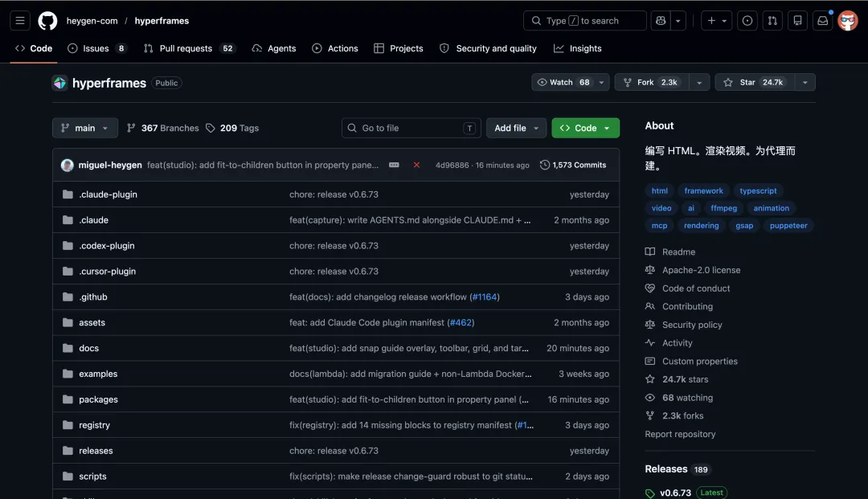View 209 Tags
The height and width of the screenshot is (499, 868).
(232, 128)
